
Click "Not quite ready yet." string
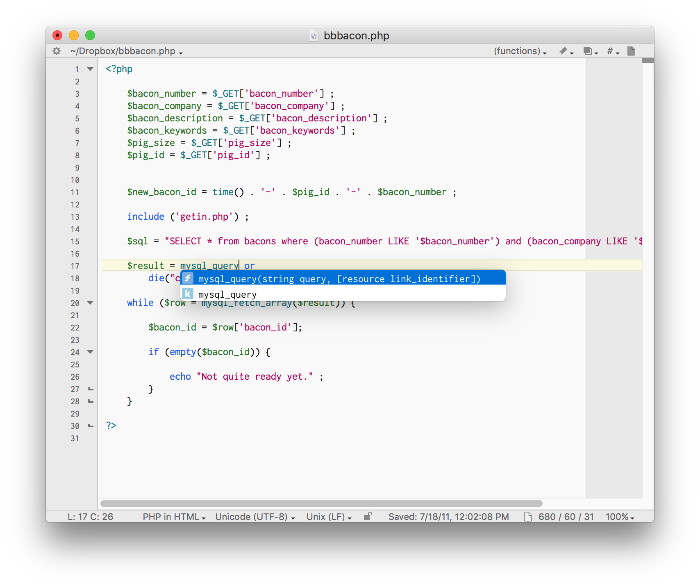pos(255,376)
